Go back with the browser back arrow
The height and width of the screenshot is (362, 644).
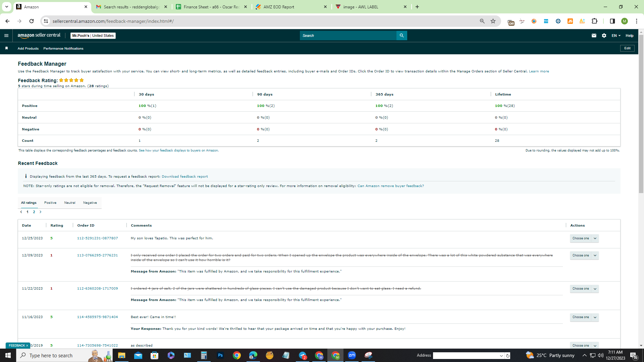7,21
